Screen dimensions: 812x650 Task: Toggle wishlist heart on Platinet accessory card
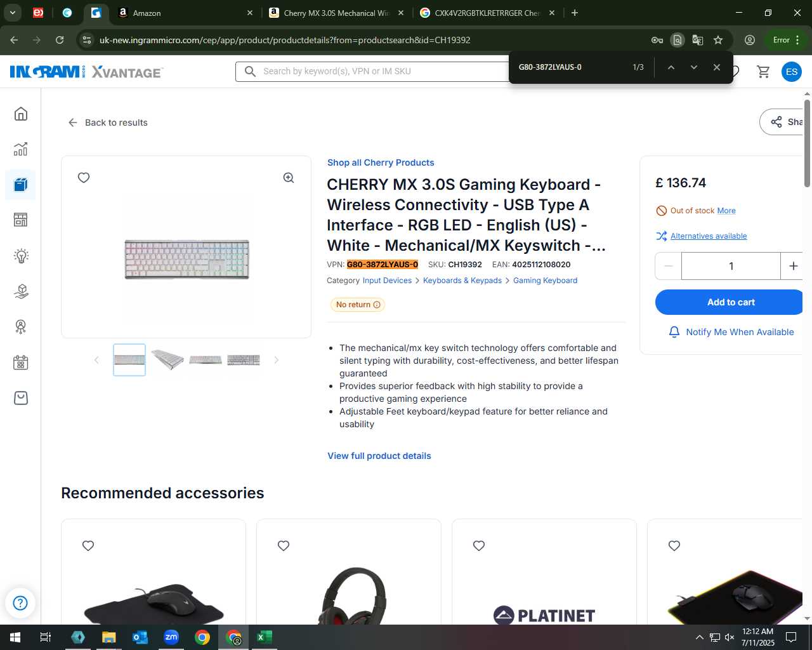(x=479, y=546)
